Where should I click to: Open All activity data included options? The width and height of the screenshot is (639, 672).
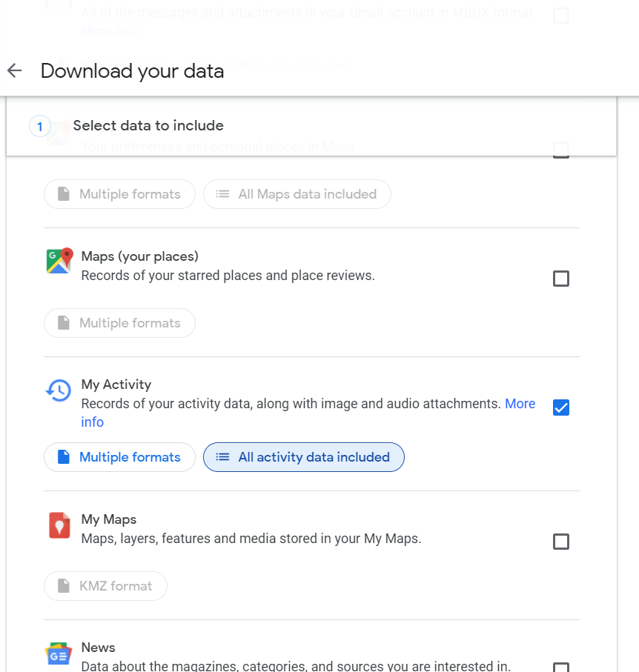[304, 457]
